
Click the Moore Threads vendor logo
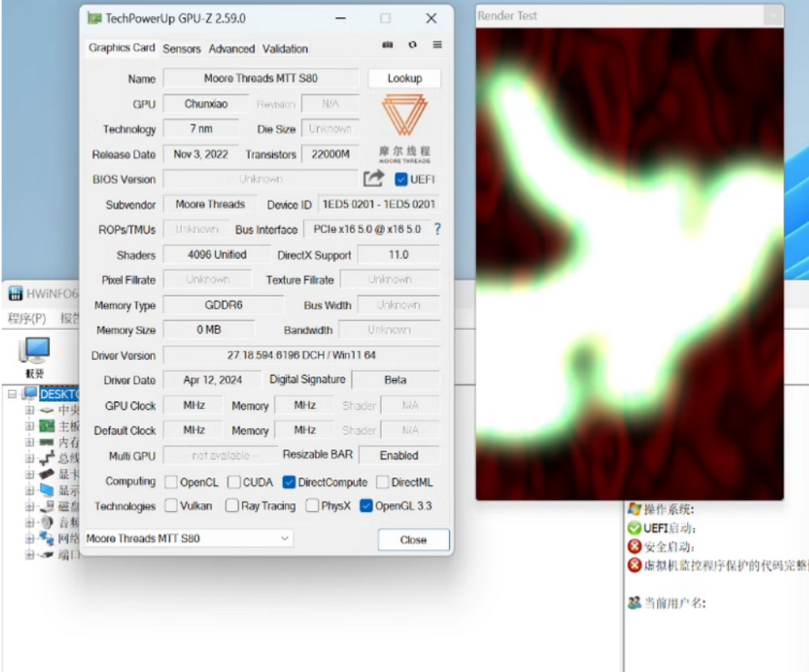[x=404, y=129]
